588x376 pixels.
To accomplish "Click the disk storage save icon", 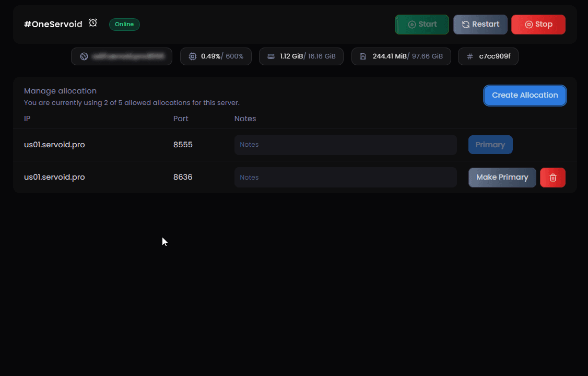I will coord(363,56).
